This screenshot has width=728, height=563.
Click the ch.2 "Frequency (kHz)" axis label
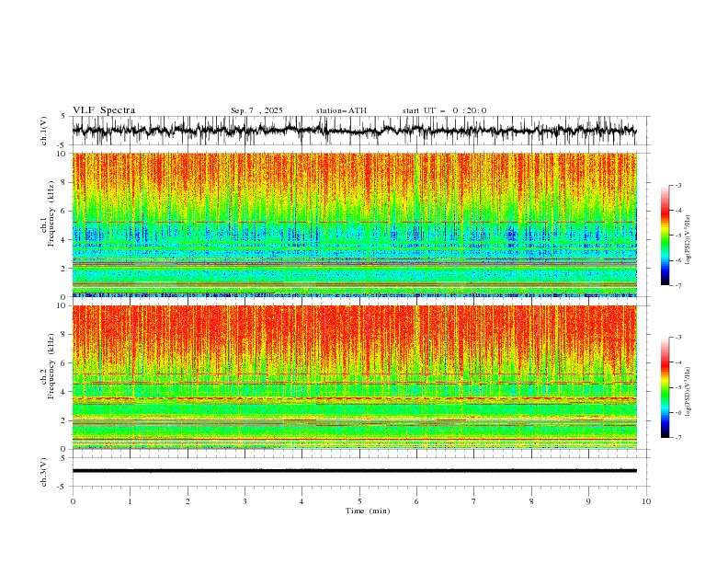51,365
